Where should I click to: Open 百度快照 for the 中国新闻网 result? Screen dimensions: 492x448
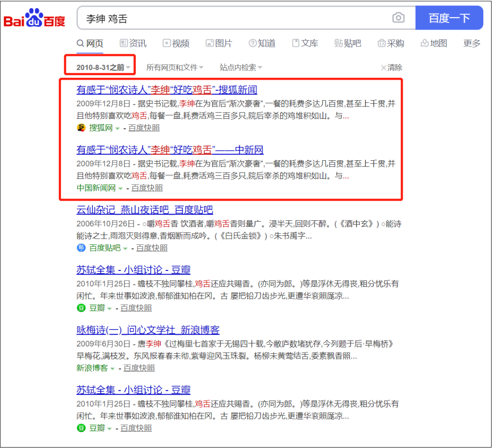coord(147,188)
